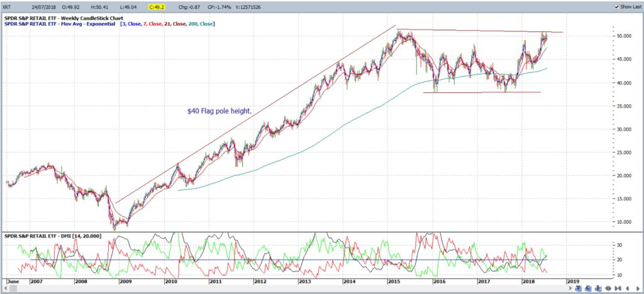644x294 pixels.
Task: Step chart forward with right arrow
Action: [x=638, y=288]
